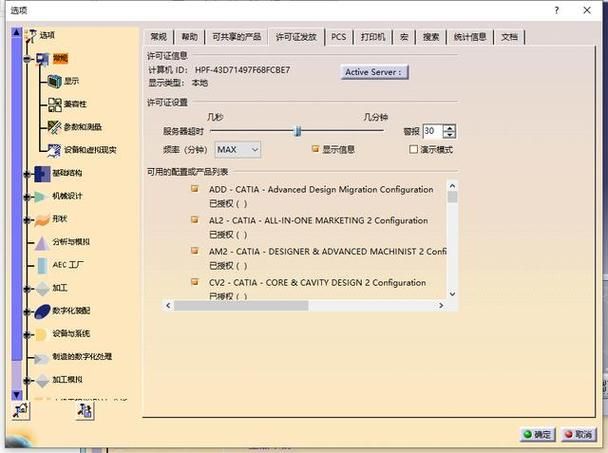Toggle the AM2 DESIGNER & ADVANCED MACHINIST checkbox

(x=195, y=251)
